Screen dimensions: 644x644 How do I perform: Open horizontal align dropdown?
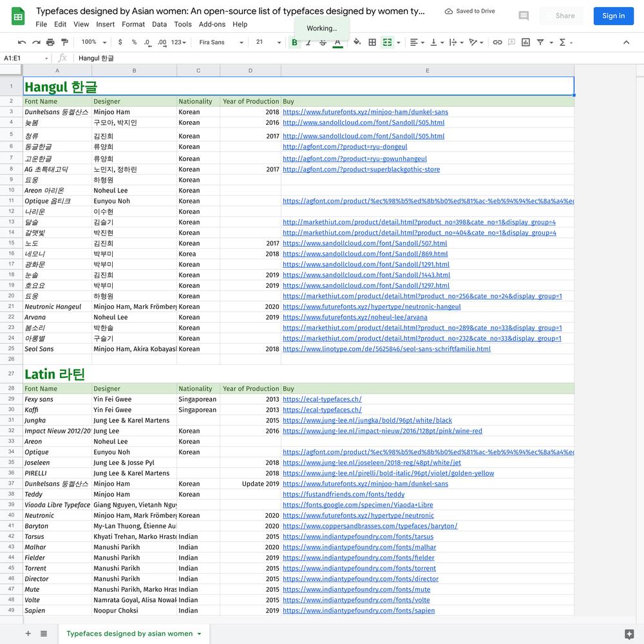click(417, 43)
